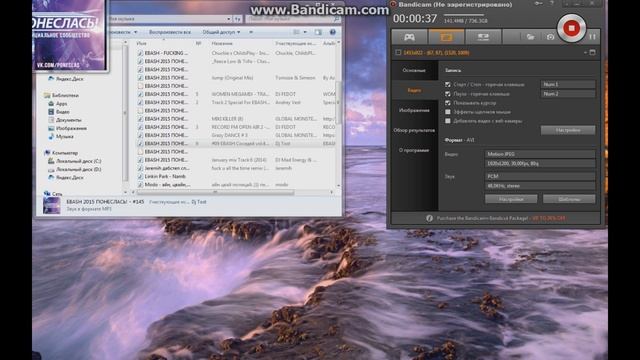640x360 pixels.
Task: Enable the Эффекты щелчков мыши checkbox
Action: click(x=448, y=112)
